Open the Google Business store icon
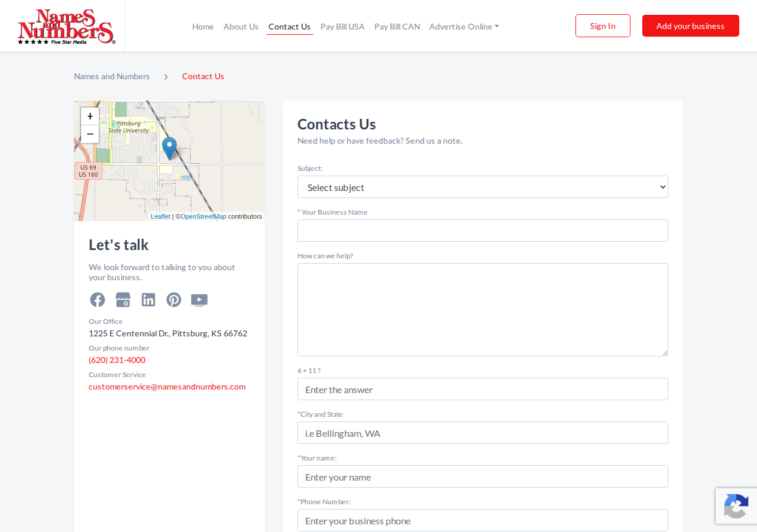757x532 pixels. (123, 300)
